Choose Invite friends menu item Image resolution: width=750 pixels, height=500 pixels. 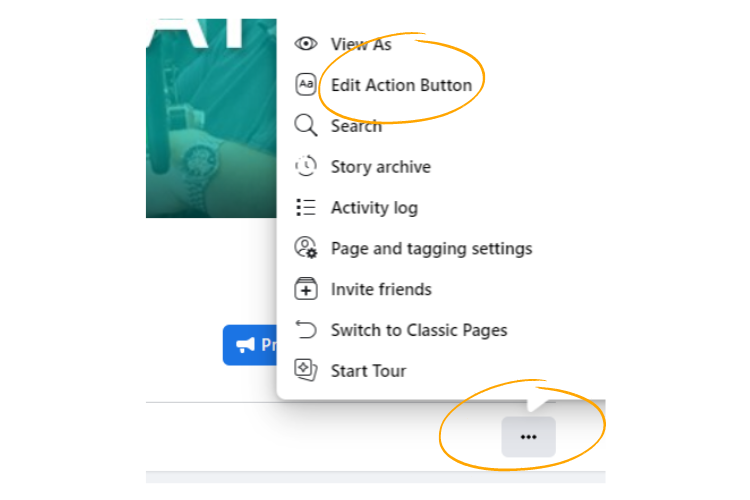tap(381, 289)
